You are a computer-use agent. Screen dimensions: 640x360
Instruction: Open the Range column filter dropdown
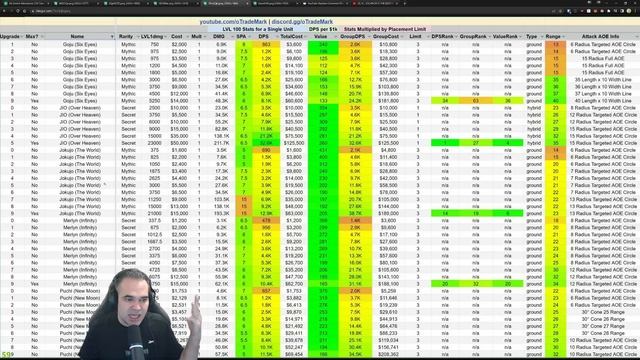coord(564,37)
